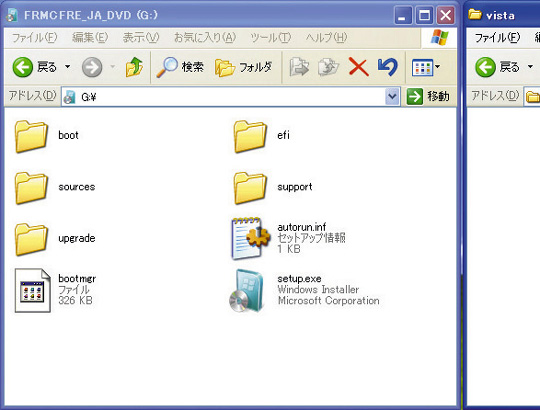Screen dimensions: 540x410
Task: Toggle the Folders pane button
Action: 243,67
